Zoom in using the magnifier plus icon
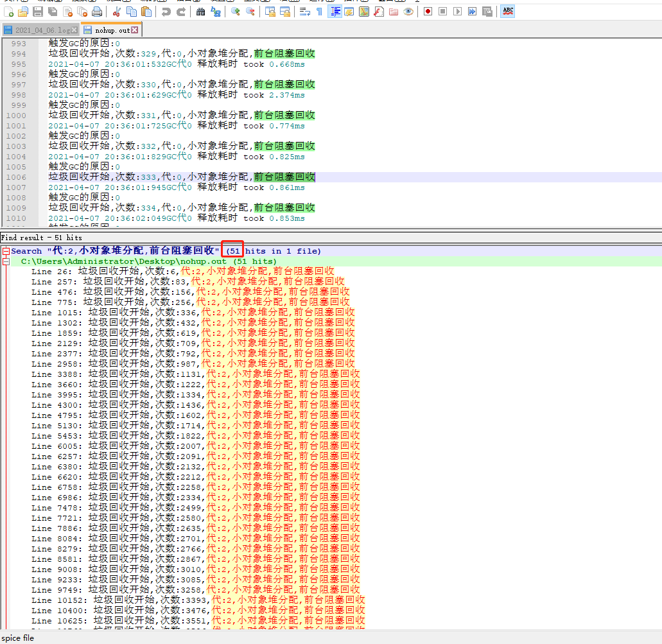The image size is (662, 644). pyautogui.click(x=234, y=11)
